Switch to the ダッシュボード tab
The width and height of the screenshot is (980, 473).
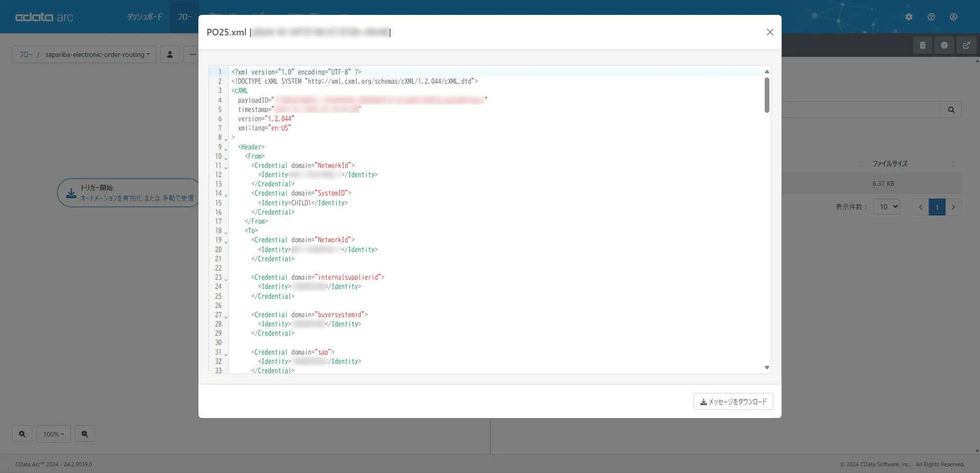(145, 17)
